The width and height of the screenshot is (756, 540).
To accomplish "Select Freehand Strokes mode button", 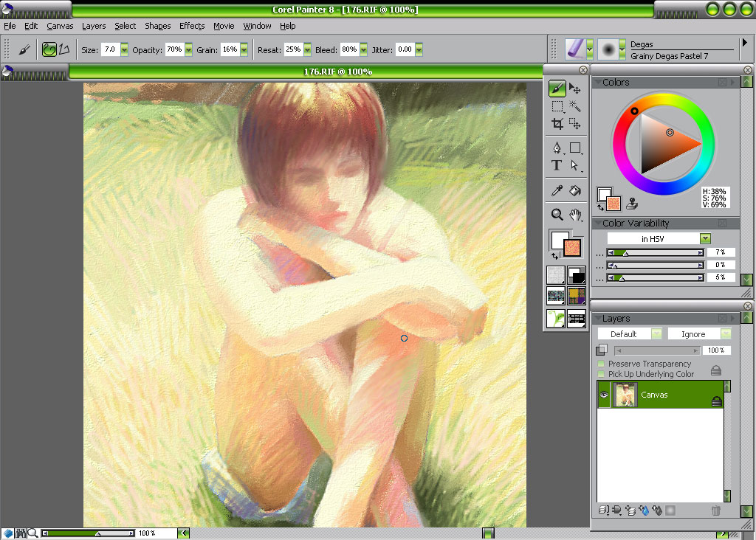I will pyautogui.click(x=49, y=49).
